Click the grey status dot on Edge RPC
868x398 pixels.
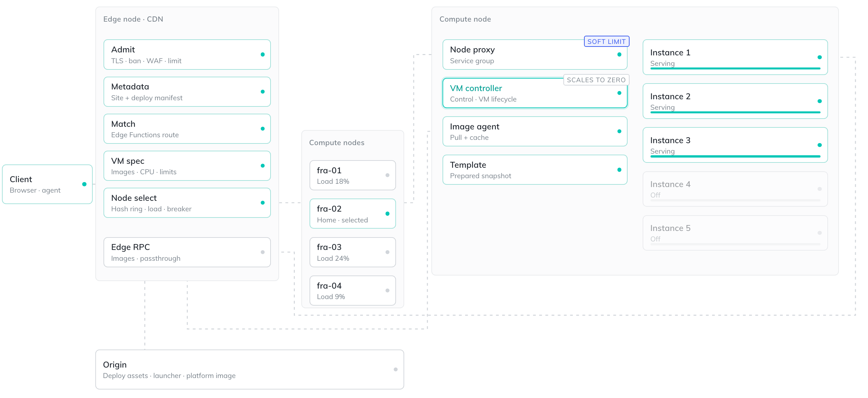[x=262, y=252]
